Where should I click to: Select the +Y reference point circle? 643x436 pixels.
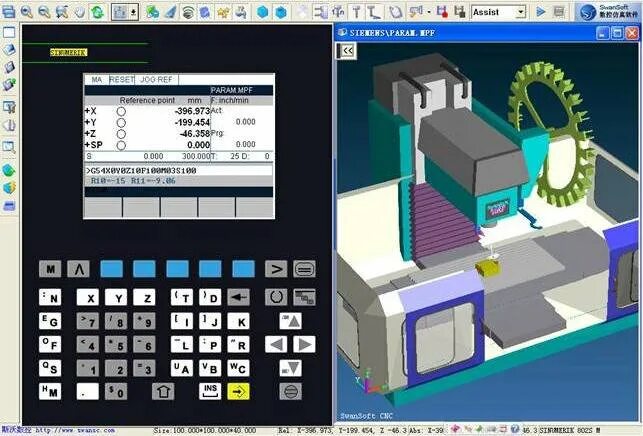pos(121,123)
